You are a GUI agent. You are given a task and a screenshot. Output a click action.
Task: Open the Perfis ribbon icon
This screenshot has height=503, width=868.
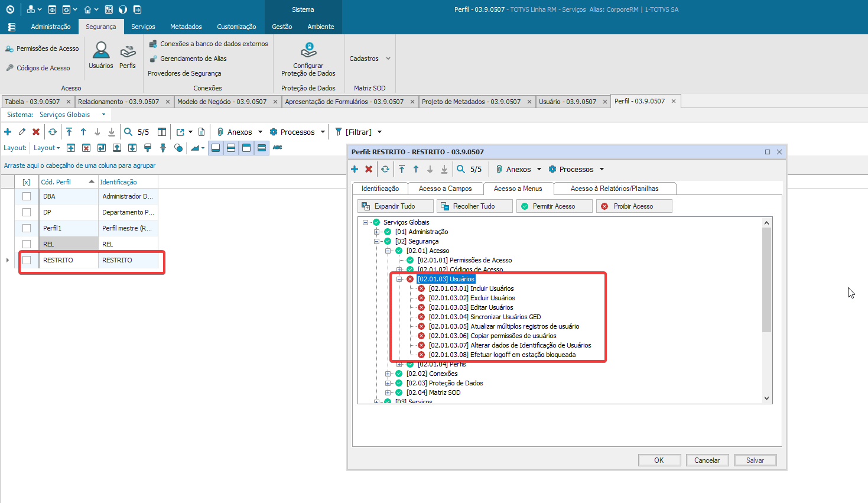(x=128, y=56)
